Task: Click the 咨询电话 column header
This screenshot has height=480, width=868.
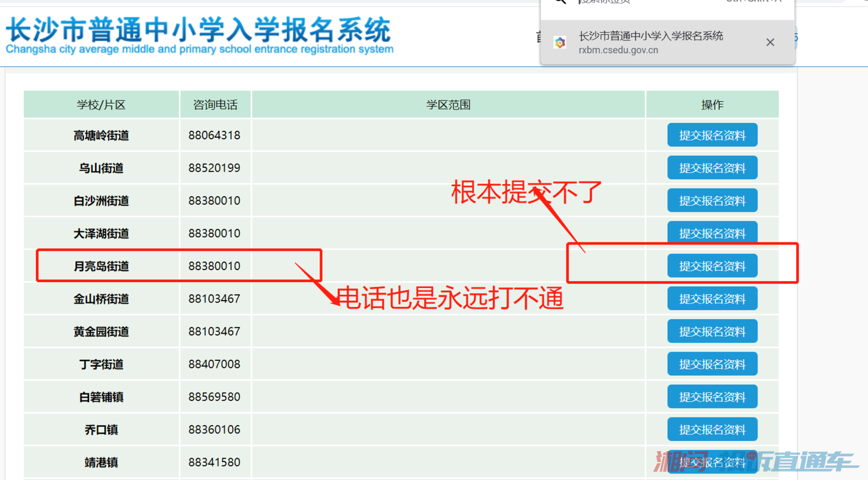Action: point(215,105)
